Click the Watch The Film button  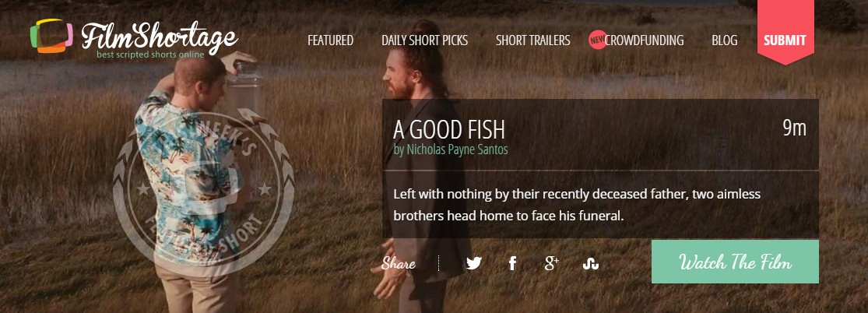click(x=735, y=262)
